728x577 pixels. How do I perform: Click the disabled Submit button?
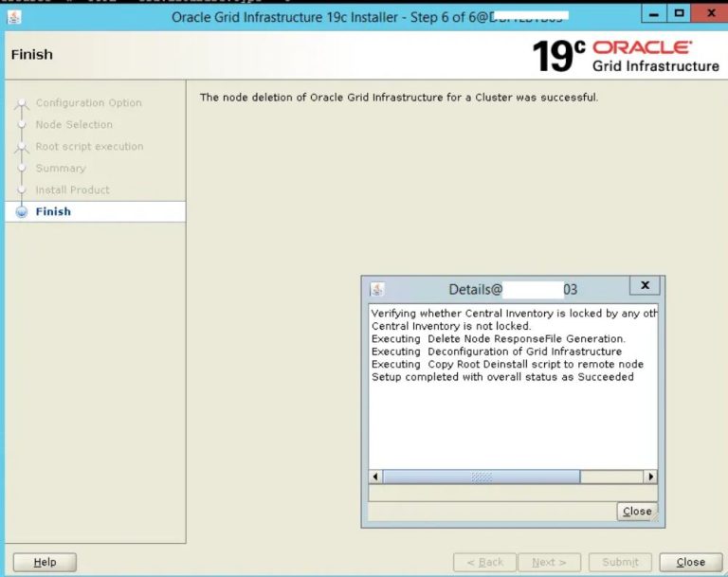(620, 562)
